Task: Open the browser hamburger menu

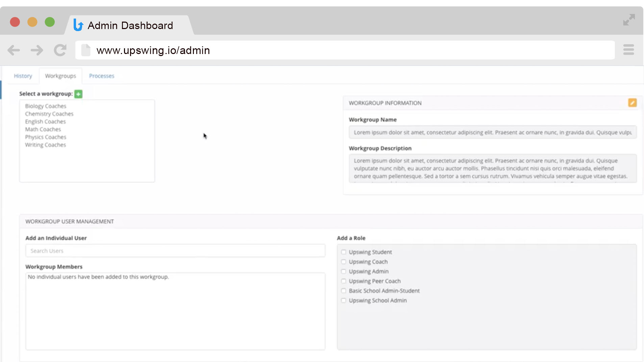Action: point(628,50)
